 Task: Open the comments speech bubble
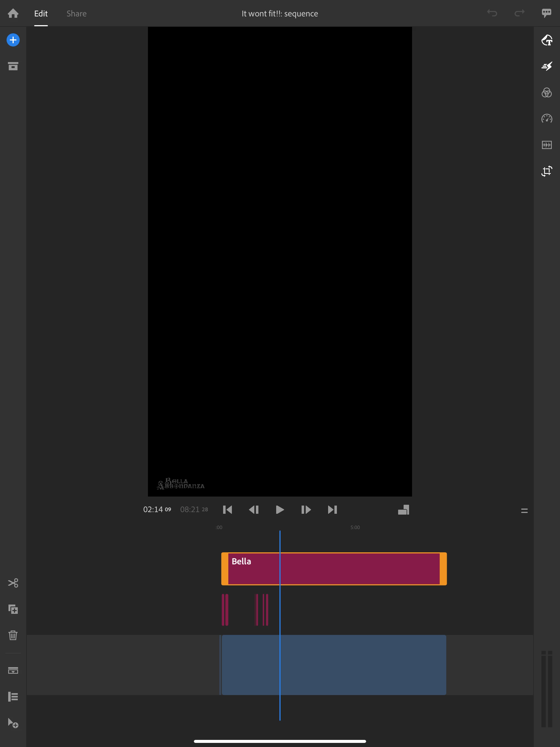[x=546, y=13]
